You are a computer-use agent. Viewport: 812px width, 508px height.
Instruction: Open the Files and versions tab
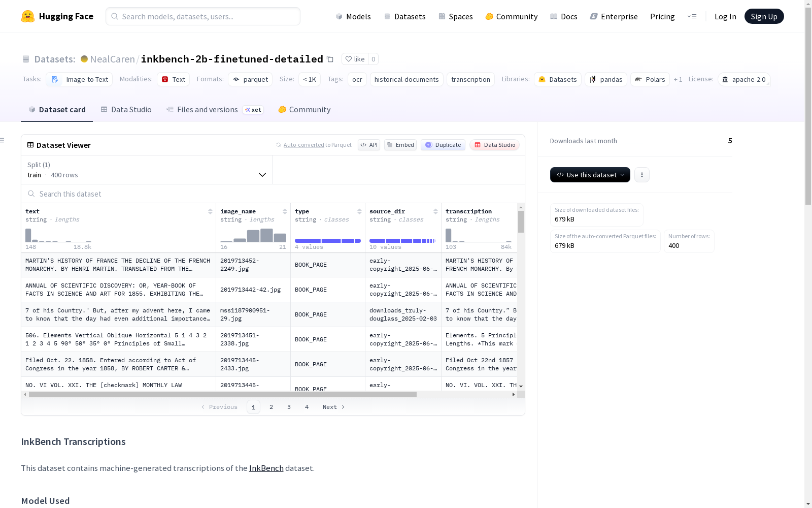[x=215, y=110]
